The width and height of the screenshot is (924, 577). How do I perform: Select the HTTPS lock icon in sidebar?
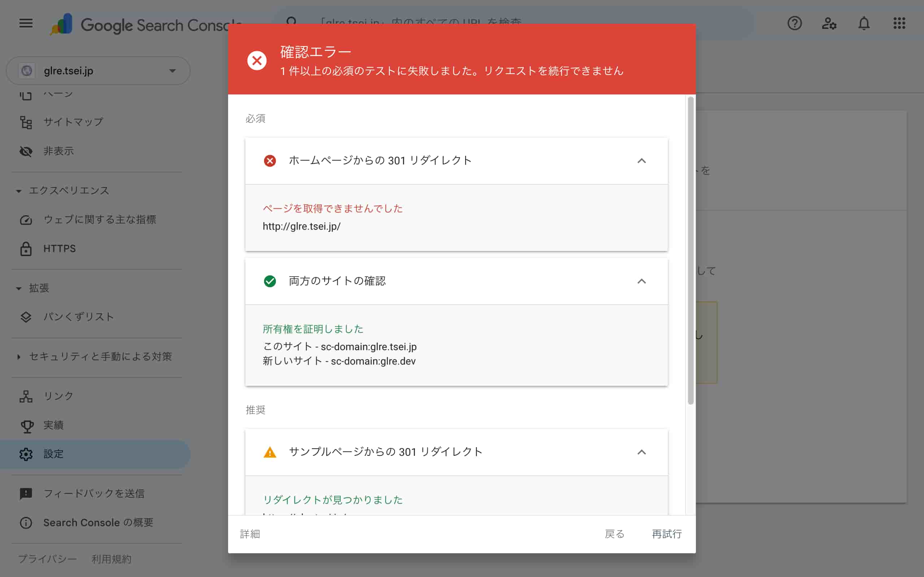26,249
